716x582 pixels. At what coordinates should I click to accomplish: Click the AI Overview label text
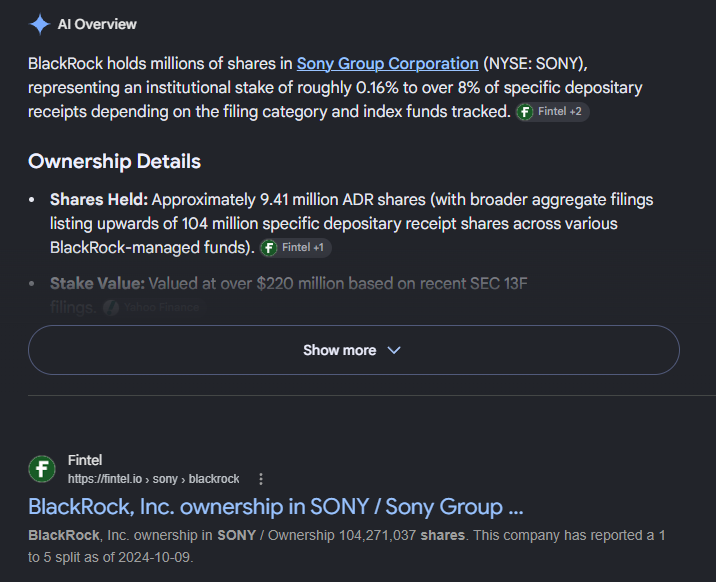97,24
